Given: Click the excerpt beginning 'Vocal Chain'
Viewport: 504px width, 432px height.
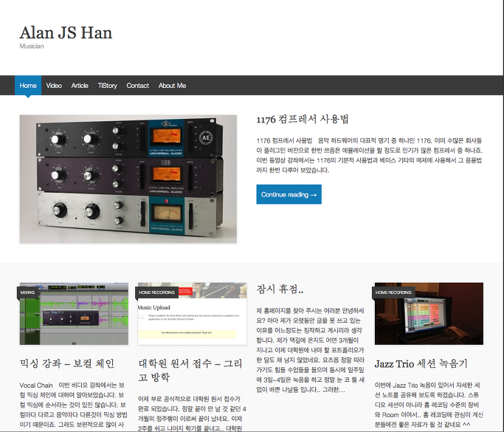Looking at the screenshot, I should 74,405.
